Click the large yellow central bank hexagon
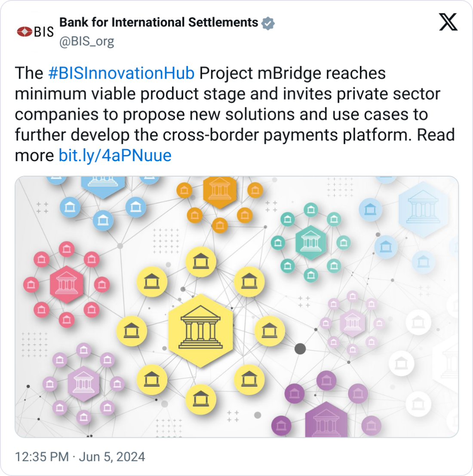473x476 pixels. click(200, 331)
